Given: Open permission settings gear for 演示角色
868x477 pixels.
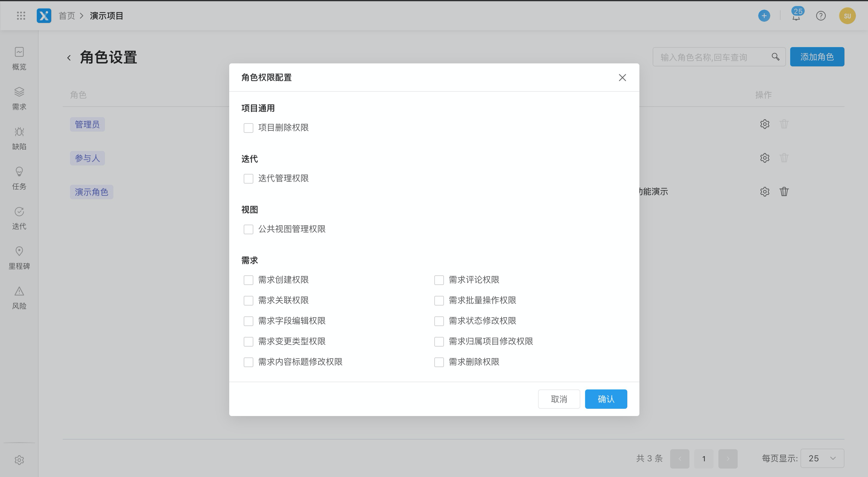Looking at the screenshot, I should coord(765,192).
